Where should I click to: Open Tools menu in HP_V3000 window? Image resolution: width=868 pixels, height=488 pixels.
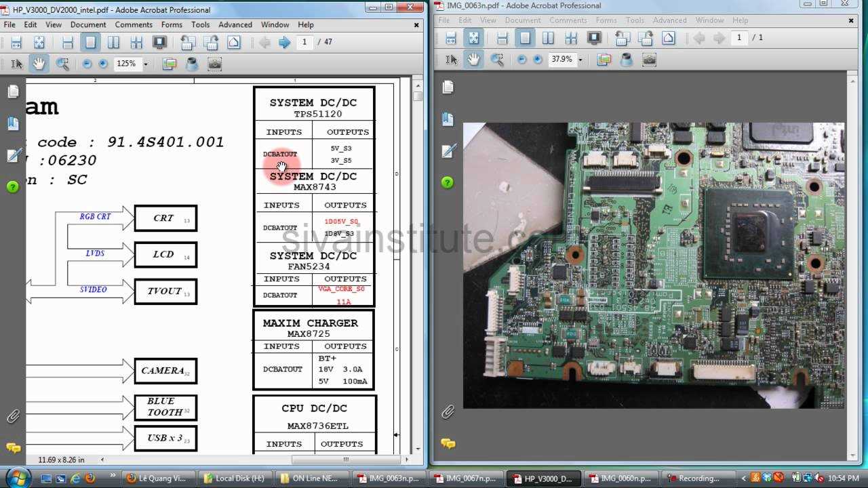200,24
